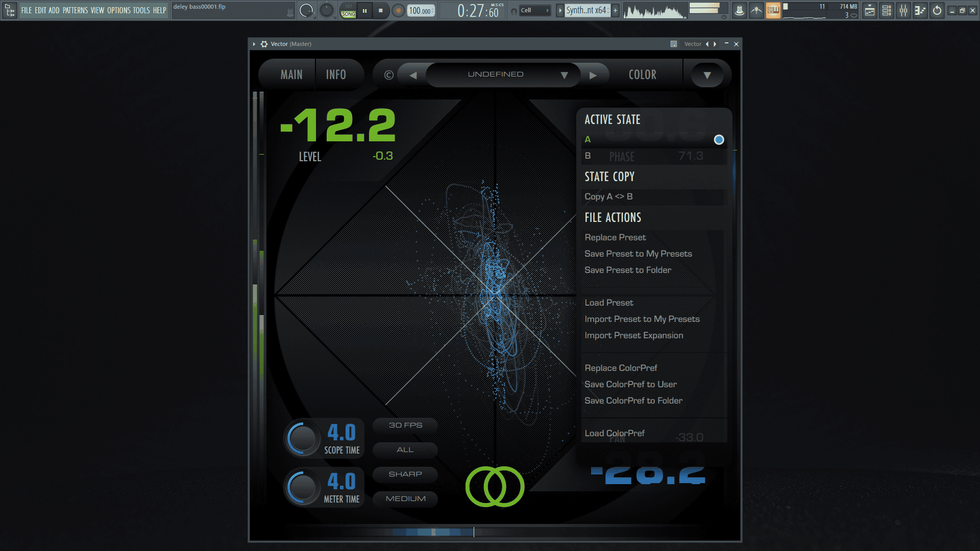980x551 pixels.
Task: Open the TOOLS menu
Action: click(141, 10)
